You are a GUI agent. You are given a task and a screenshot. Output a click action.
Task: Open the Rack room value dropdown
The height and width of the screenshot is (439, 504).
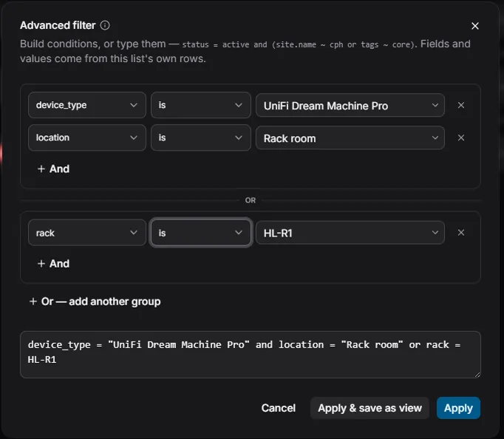350,138
